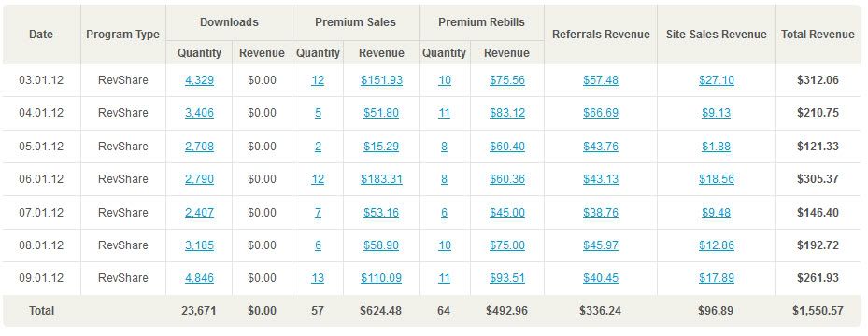The width and height of the screenshot is (868, 336).
Task: Click the $45.00 premium rebills revenue link
Action: (x=507, y=212)
